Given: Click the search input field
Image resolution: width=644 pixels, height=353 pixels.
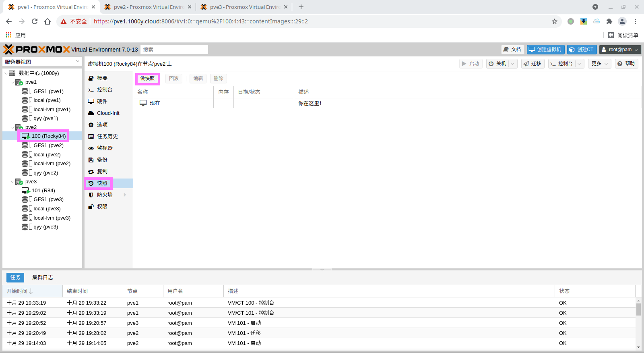Looking at the screenshot, I should point(174,50).
